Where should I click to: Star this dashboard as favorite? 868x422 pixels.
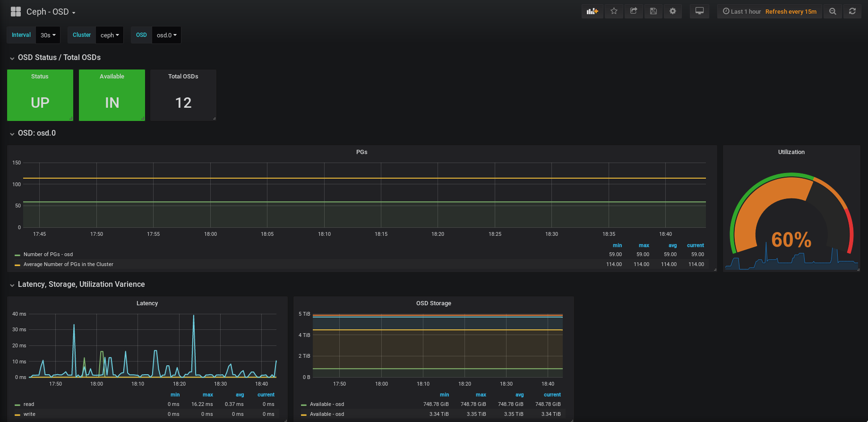614,11
